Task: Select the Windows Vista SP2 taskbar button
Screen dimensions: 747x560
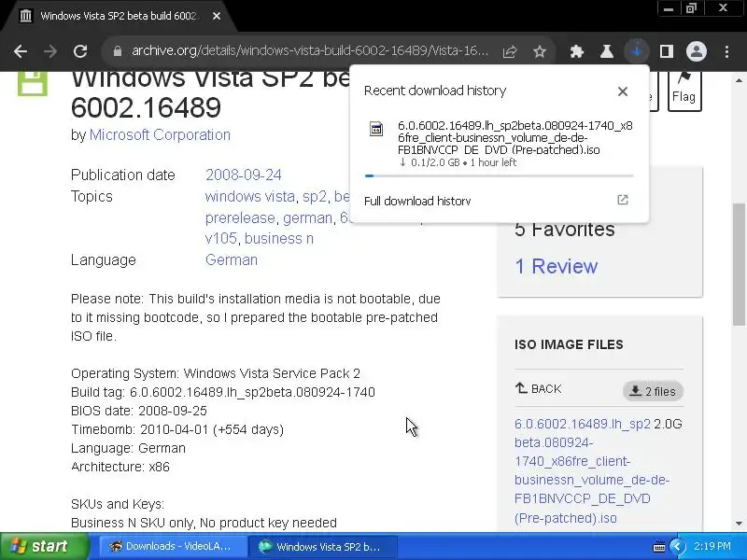Action: (324, 546)
